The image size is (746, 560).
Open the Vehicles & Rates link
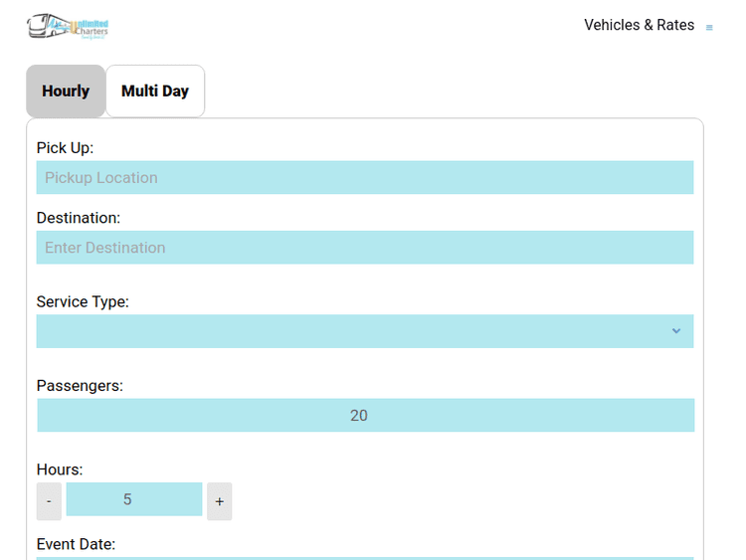tap(639, 26)
